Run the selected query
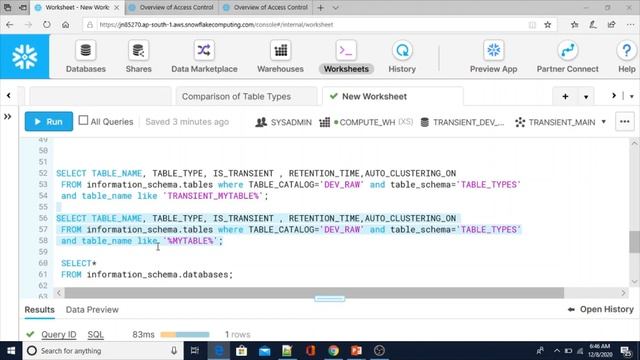Image resolution: width=640 pixels, height=360 pixels. (x=49, y=122)
